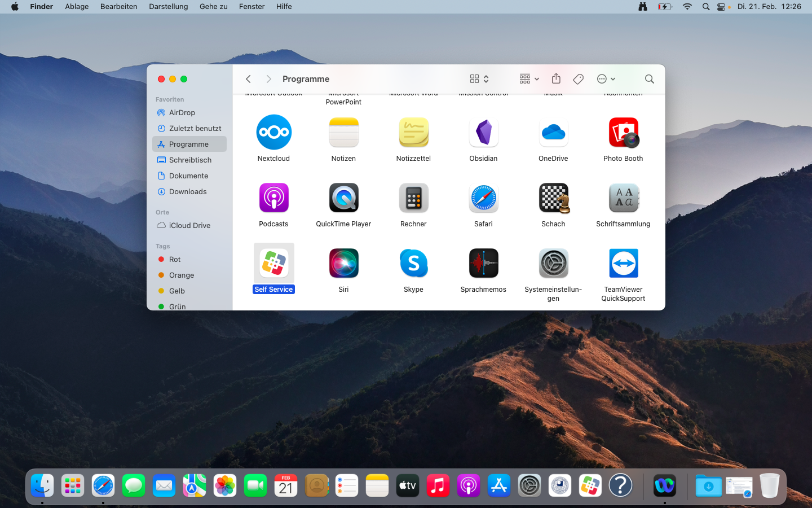Image resolution: width=812 pixels, height=508 pixels.
Task: Open the Downloads folder stack in Dock
Action: (x=708, y=485)
